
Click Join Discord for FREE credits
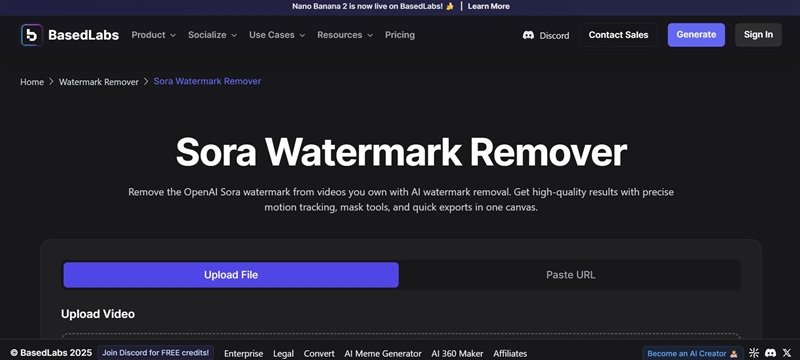pyautogui.click(x=155, y=353)
